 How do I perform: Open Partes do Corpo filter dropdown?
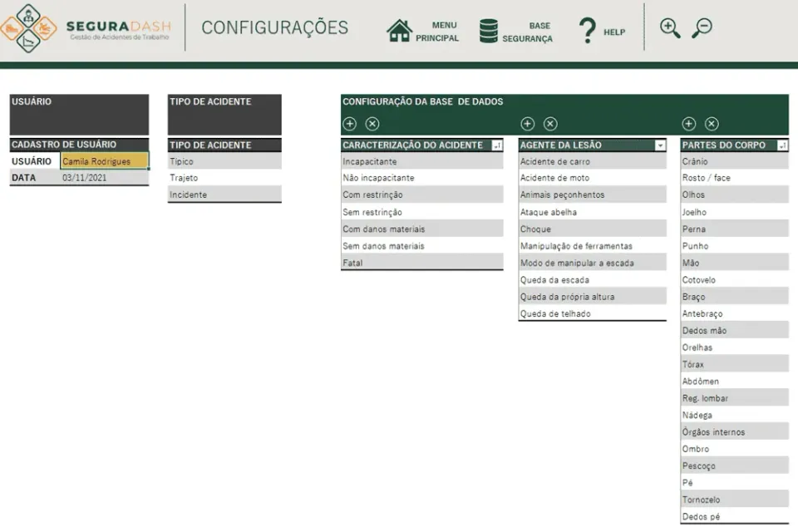pos(782,145)
